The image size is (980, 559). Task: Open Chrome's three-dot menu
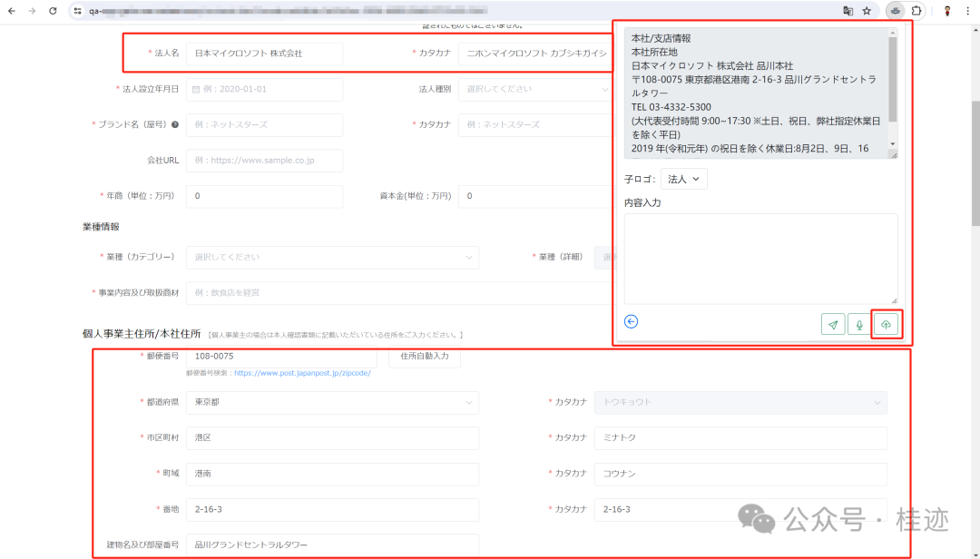(968, 11)
